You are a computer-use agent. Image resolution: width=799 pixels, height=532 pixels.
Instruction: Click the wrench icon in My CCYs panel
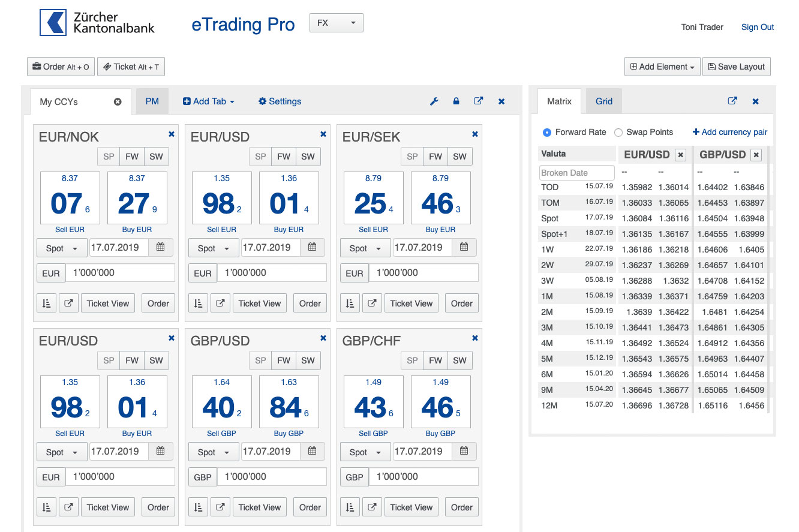tap(434, 101)
